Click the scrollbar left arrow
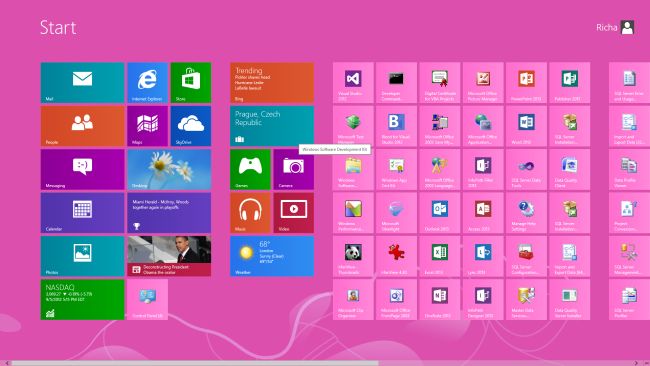Image resolution: width=650 pixels, height=366 pixels. (x=6, y=363)
